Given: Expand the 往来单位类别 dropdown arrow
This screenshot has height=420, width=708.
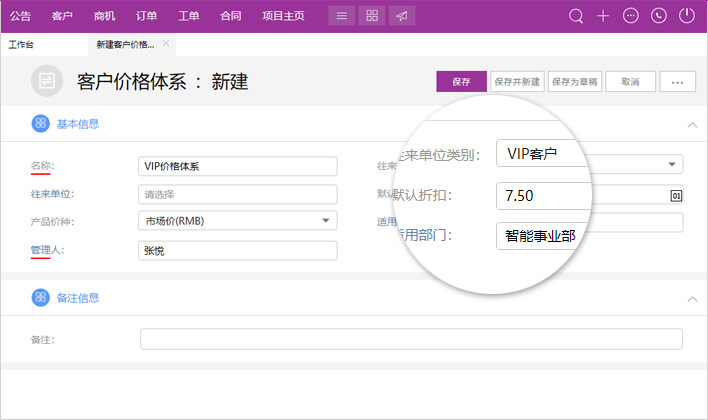Looking at the screenshot, I should [671, 164].
